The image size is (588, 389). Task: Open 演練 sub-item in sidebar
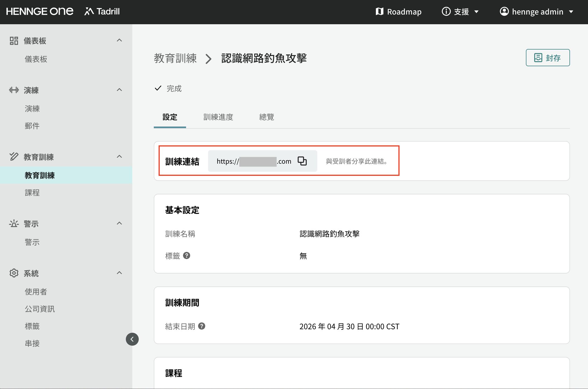32,108
